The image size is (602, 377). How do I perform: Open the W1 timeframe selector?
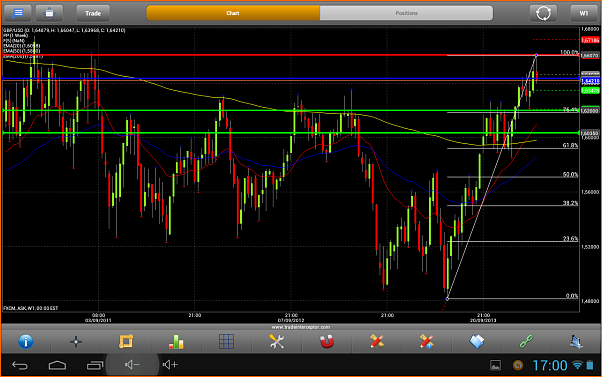584,13
